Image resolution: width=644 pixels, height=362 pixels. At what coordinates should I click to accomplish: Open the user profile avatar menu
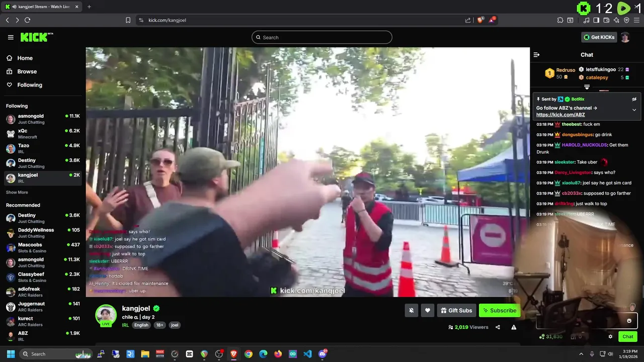click(625, 37)
